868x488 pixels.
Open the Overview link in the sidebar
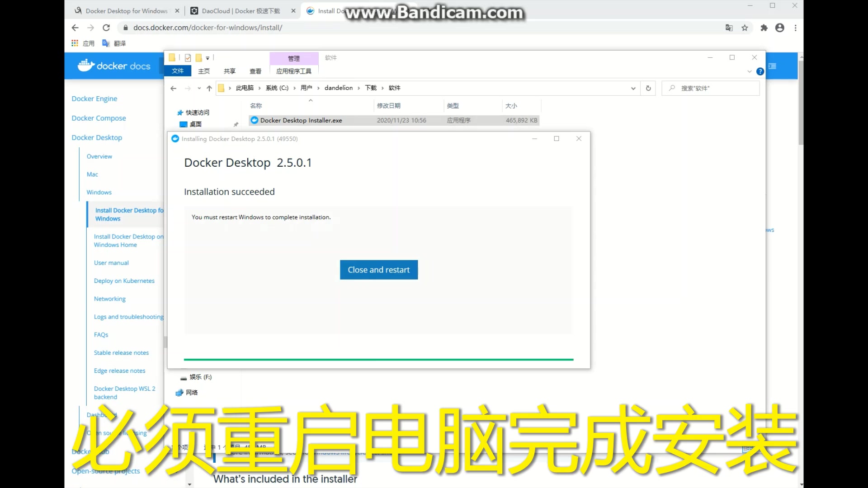pyautogui.click(x=99, y=156)
